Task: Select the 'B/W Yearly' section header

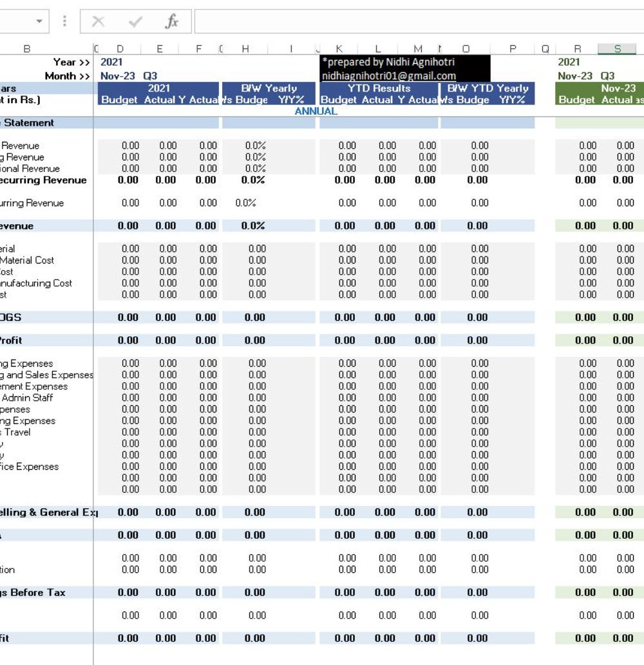Action: pyautogui.click(x=269, y=88)
